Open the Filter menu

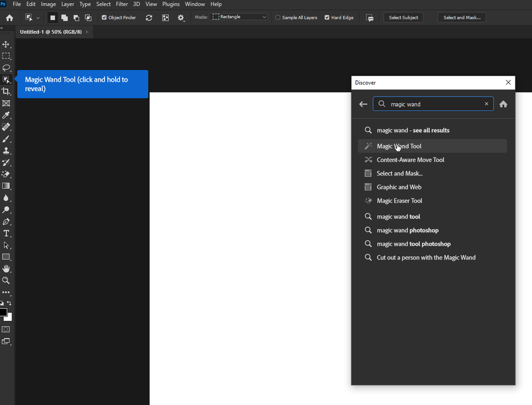tap(121, 4)
